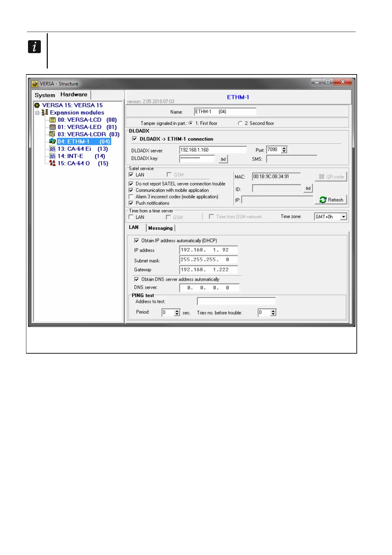Click the Expansion modules folder icon
The height and width of the screenshot is (555, 392).
tap(45, 112)
